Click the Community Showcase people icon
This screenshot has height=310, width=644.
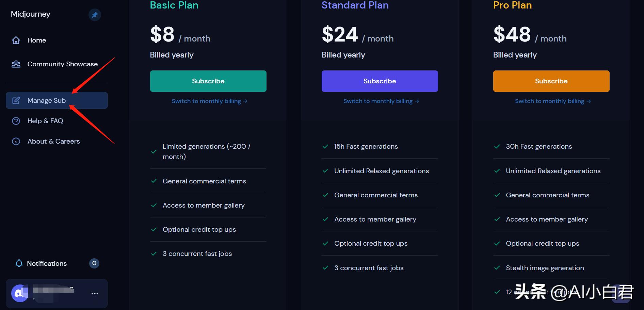click(x=16, y=64)
